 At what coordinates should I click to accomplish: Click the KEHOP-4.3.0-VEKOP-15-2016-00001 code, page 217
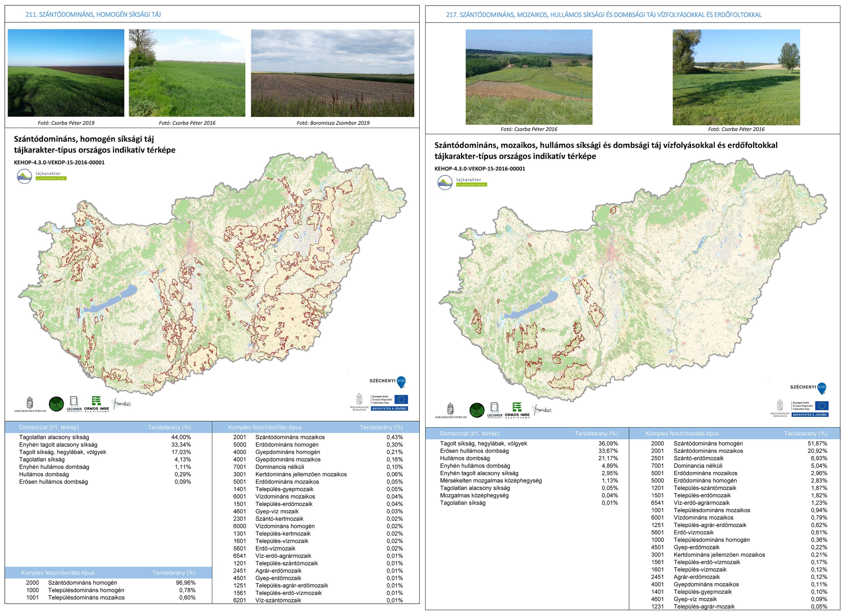[x=480, y=169]
